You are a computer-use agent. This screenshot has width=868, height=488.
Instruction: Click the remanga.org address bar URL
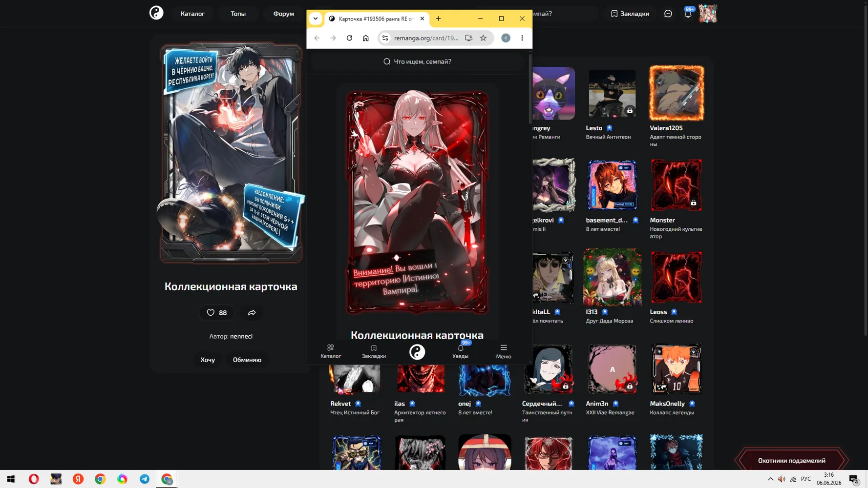point(426,38)
